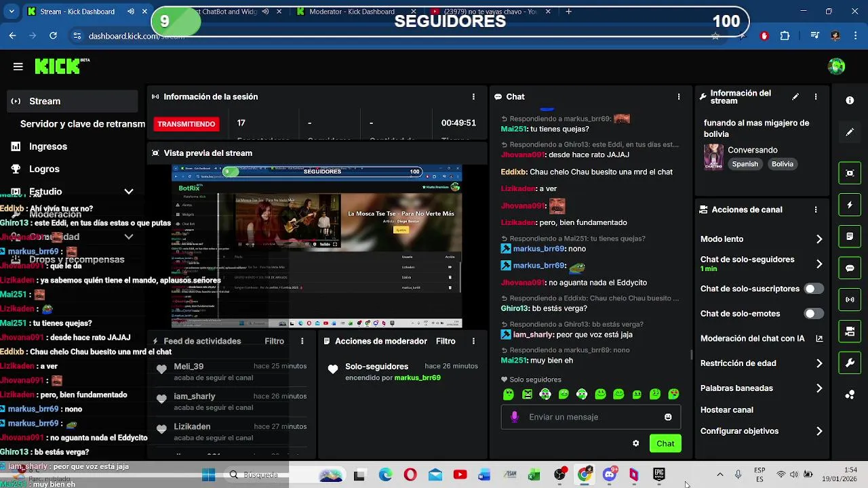Edit stream info with the pencil icon
Viewport: 868px width, 488px height.
pyautogui.click(x=795, y=97)
